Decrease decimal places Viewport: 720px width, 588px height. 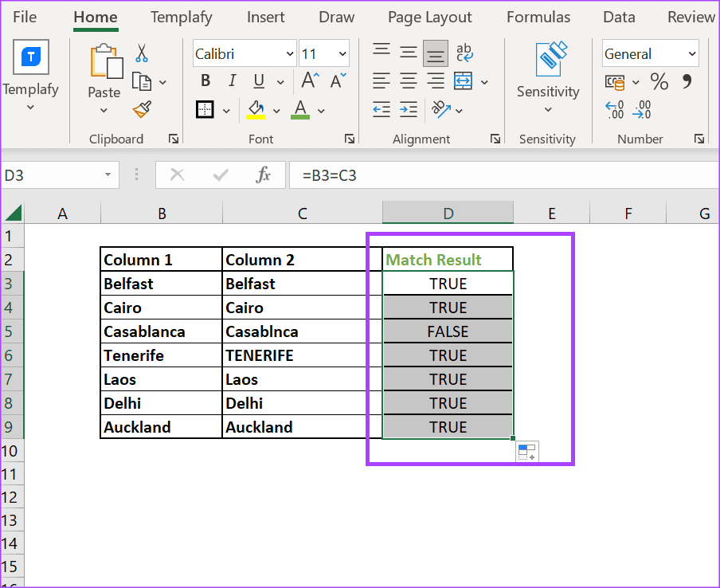click(x=642, y=110)
